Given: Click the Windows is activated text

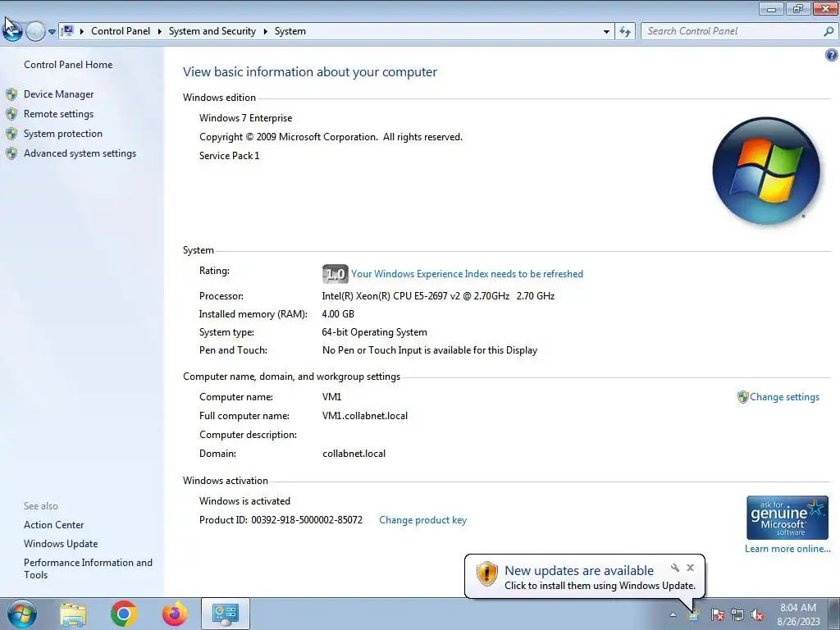Looking at the screenshot, I should pos(244,501).
